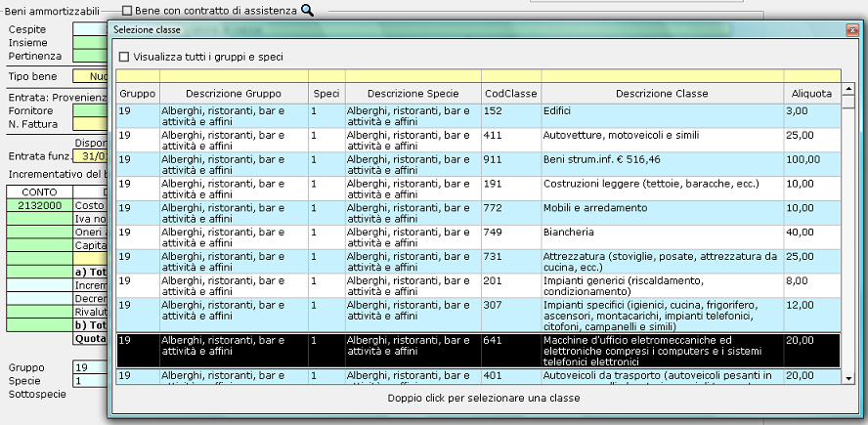
Task: Click Aliquota value 3,00
Action: [x=811, y=116]
